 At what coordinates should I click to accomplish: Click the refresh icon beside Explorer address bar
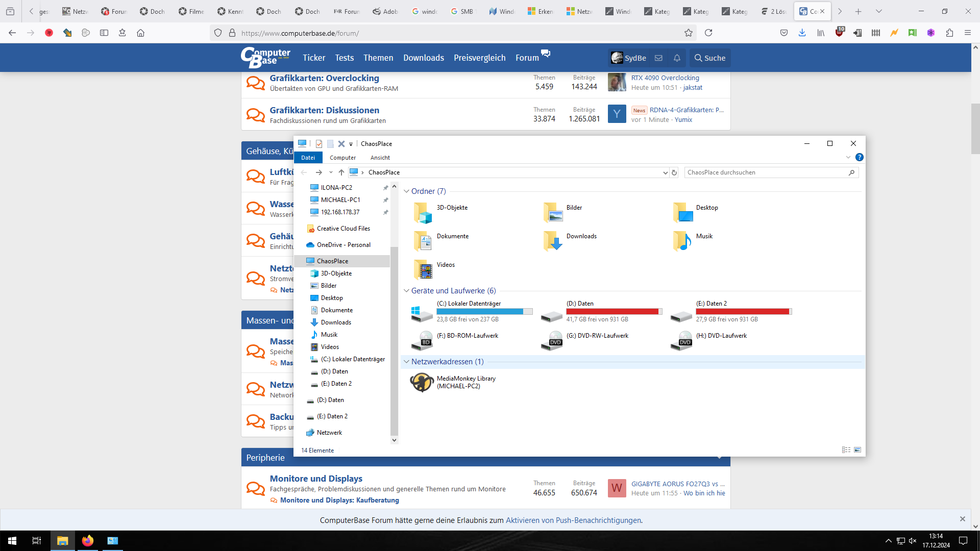click(674, 172)
